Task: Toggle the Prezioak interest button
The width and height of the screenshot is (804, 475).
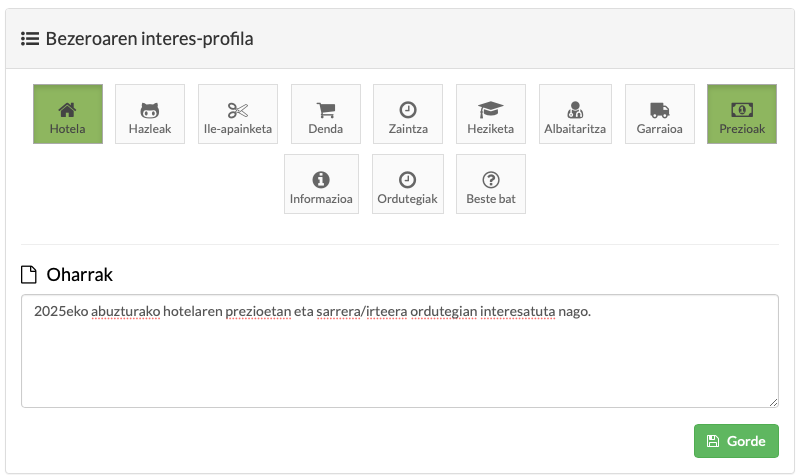Action: tap(742, 114)
